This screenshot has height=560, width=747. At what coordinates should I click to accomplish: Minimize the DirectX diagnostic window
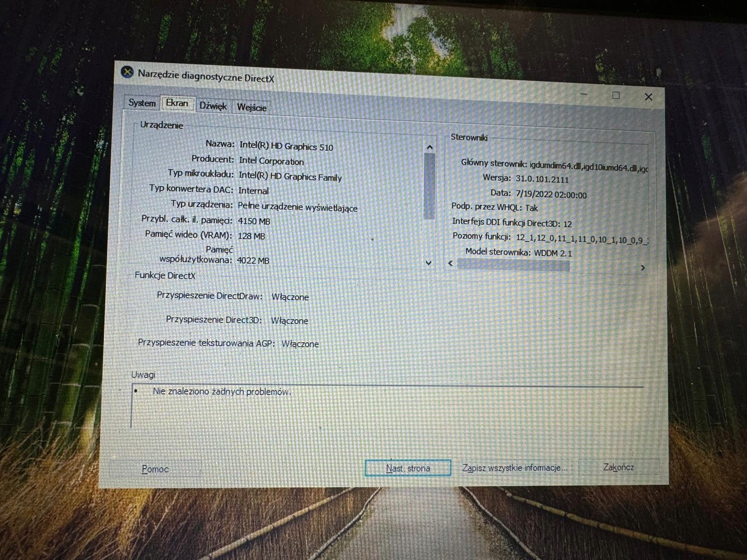coord(584,94)
